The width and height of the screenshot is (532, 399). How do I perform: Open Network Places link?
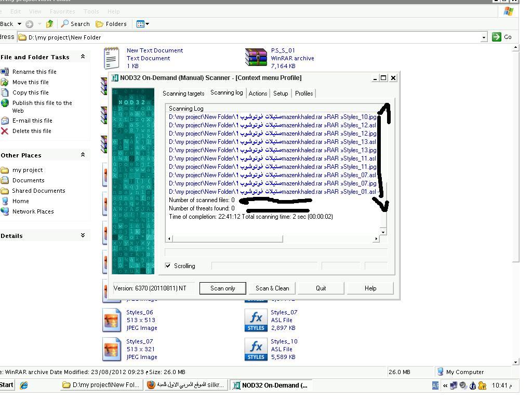33,212
